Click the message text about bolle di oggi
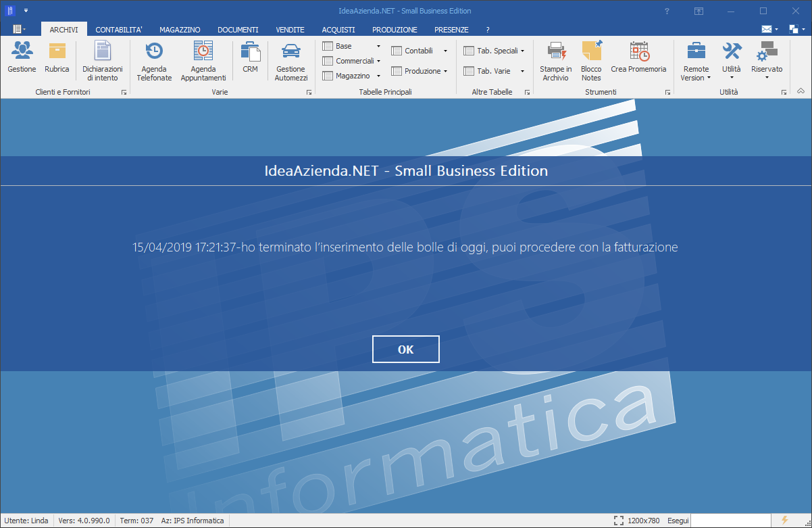This screenshot has height=528, width=812. (405, 247)
